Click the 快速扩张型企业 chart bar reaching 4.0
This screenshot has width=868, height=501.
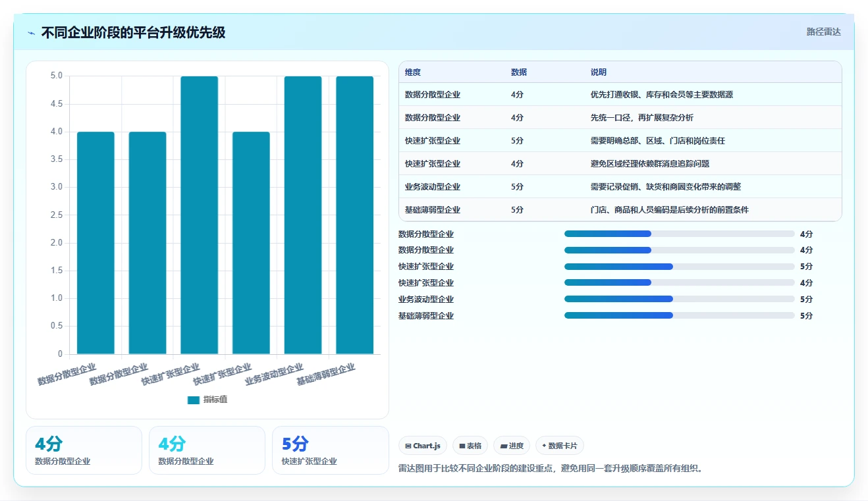251,243
